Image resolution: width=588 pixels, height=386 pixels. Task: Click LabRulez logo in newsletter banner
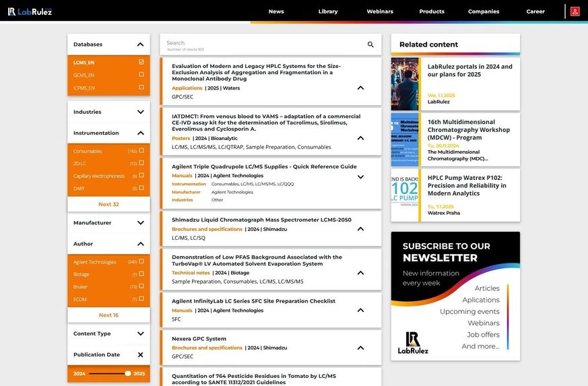click(x=413, y=342)
